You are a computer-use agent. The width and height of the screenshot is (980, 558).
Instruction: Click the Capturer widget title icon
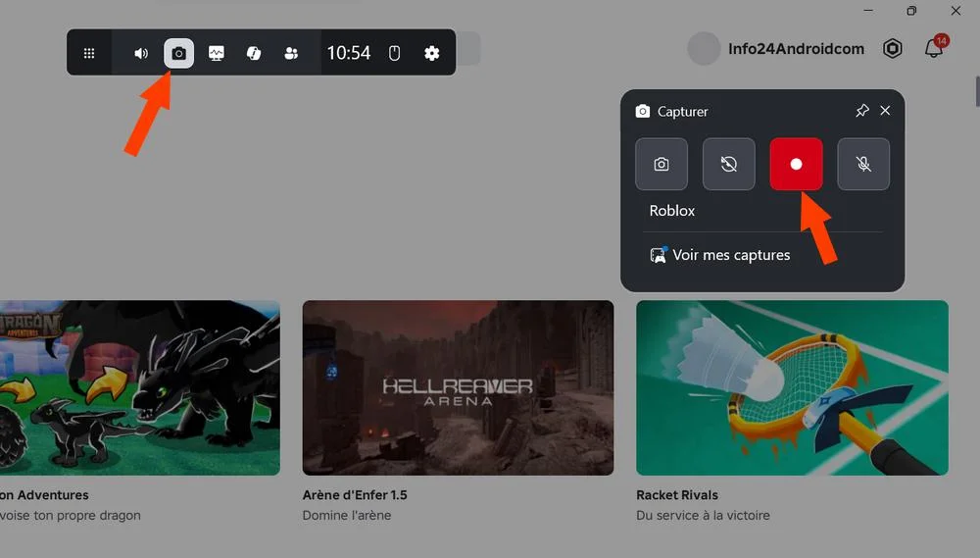point(643,112)
